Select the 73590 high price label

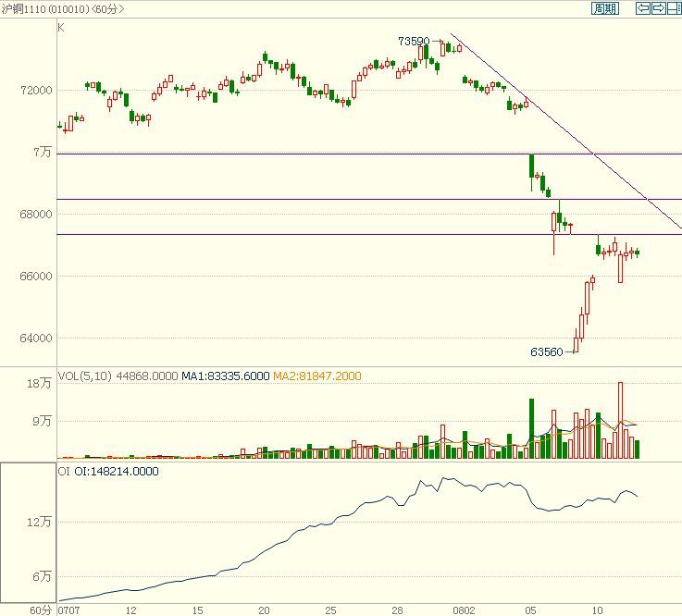tap(414, 42)
